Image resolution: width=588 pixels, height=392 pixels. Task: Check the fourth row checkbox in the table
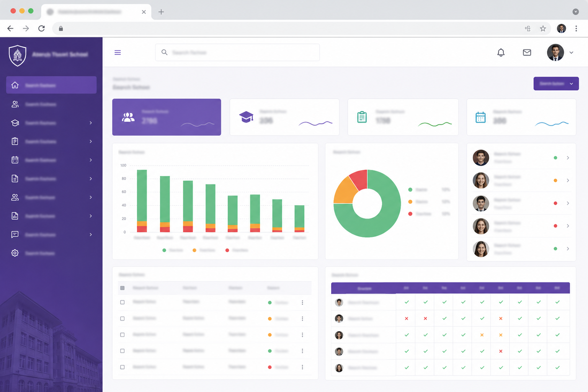coord(122,351)
